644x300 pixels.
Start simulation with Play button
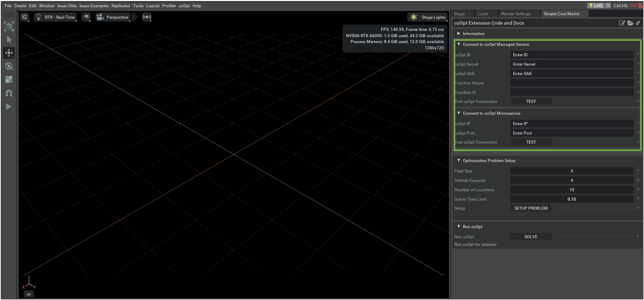click(x=9, y=107)
